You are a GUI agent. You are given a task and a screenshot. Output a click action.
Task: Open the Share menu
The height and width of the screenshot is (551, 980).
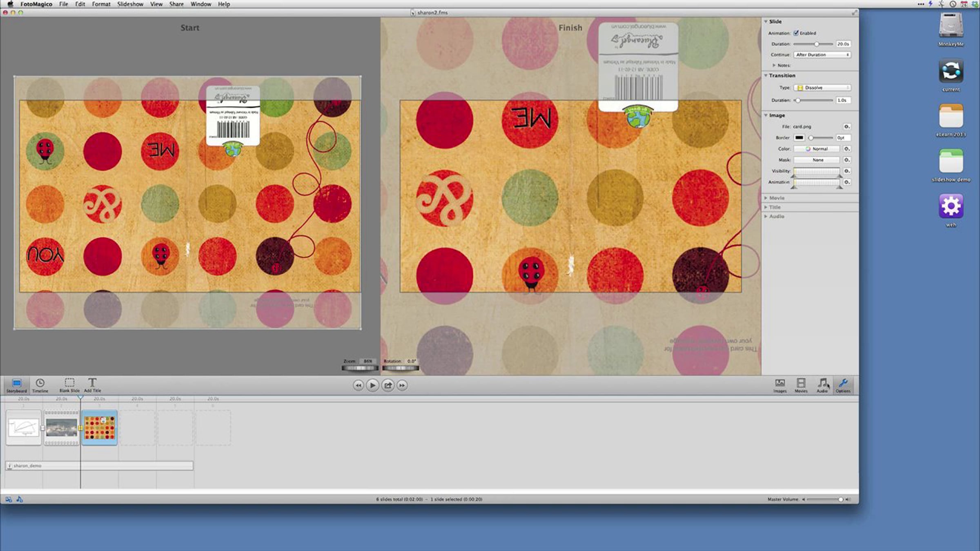click(176, 4)
